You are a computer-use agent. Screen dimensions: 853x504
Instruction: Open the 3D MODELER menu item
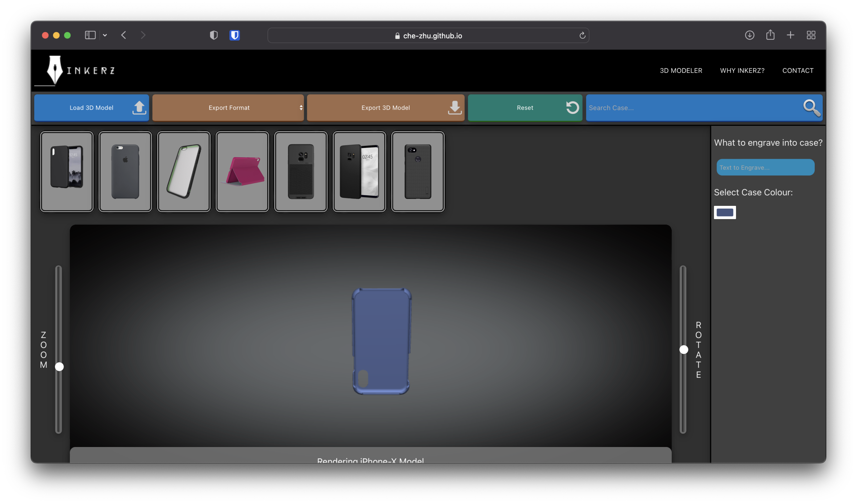coord(681,70)
